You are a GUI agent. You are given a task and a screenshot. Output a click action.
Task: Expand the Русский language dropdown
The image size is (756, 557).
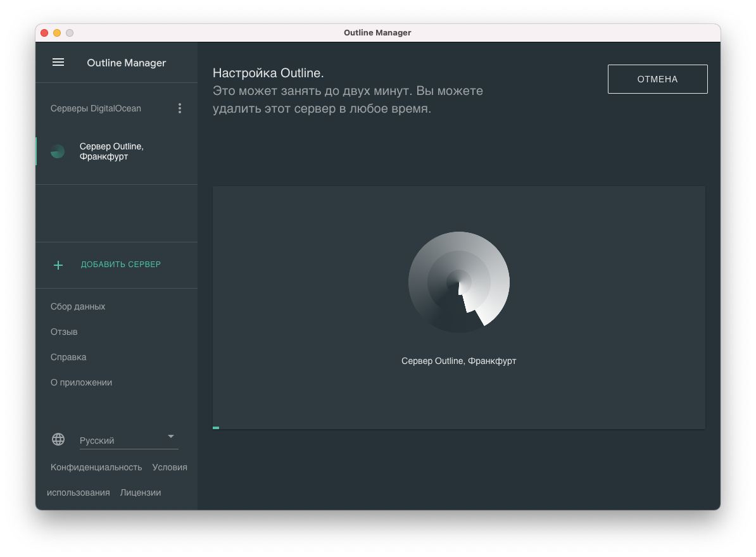[x=129, y=441]
